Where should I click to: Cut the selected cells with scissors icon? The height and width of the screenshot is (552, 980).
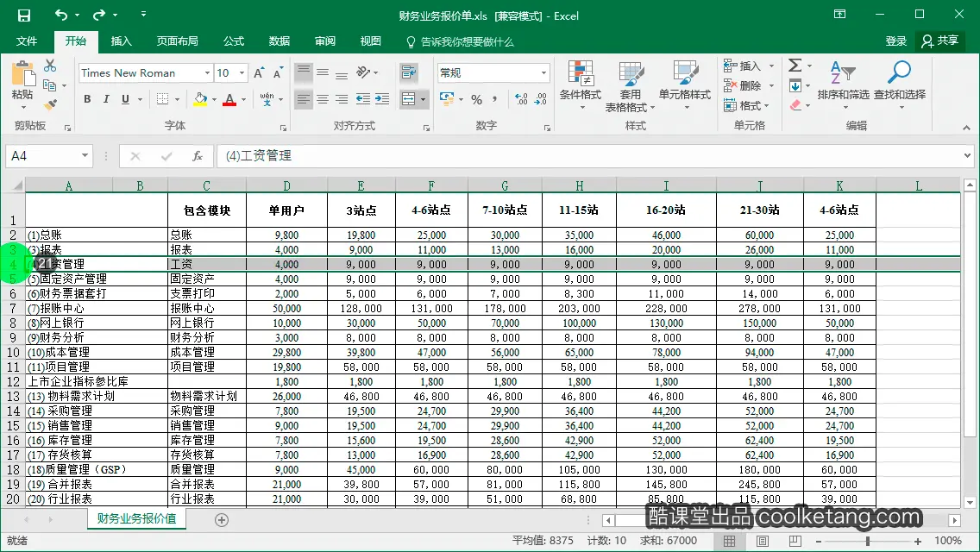point(50,66)
